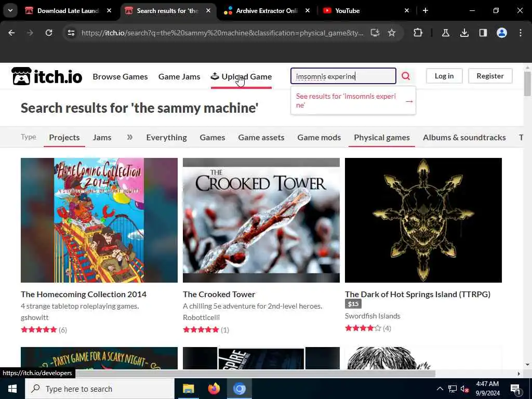
Task: Bookmark this page with the star icon
Action: [392, 33]
